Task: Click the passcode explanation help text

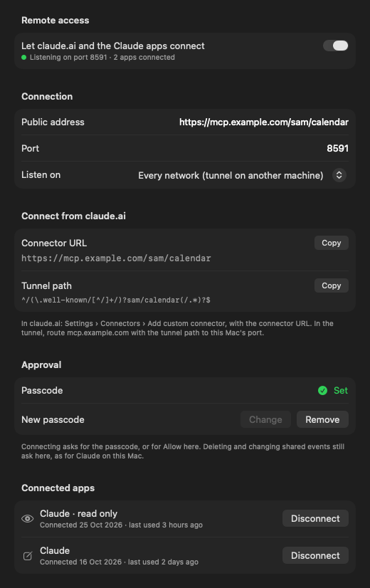Action: pos(183,451)
